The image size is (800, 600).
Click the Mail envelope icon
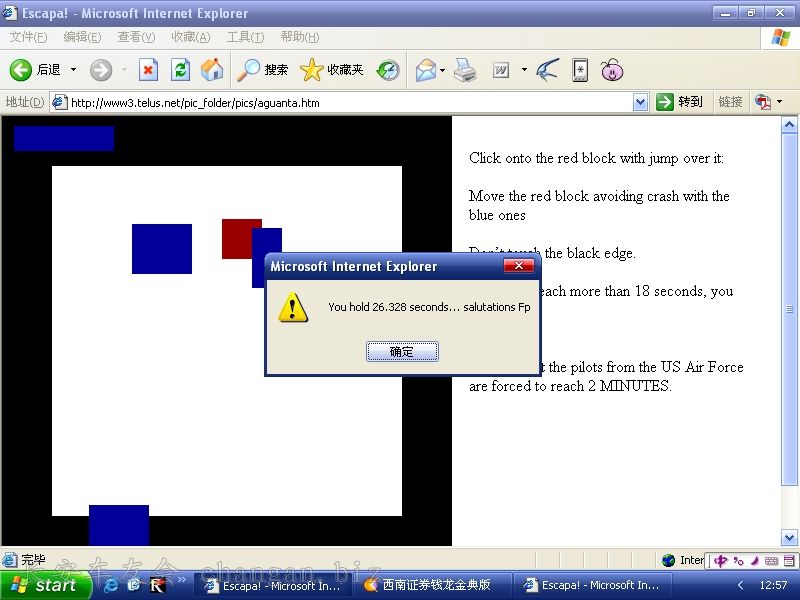[425, 70]
